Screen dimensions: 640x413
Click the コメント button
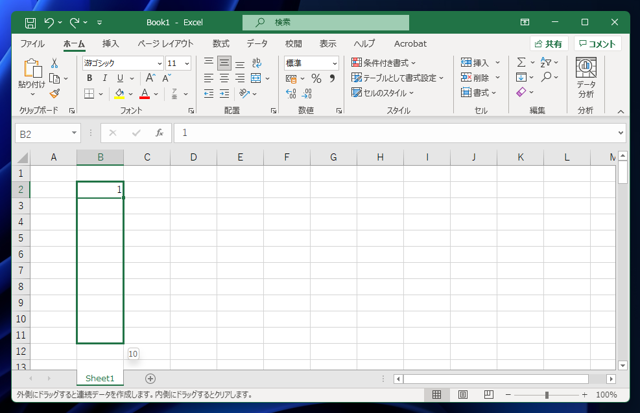(x=598, y=44)
